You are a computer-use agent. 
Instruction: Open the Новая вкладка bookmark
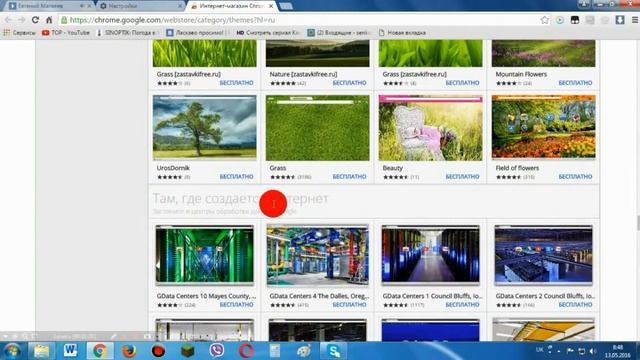click(402, 33)
